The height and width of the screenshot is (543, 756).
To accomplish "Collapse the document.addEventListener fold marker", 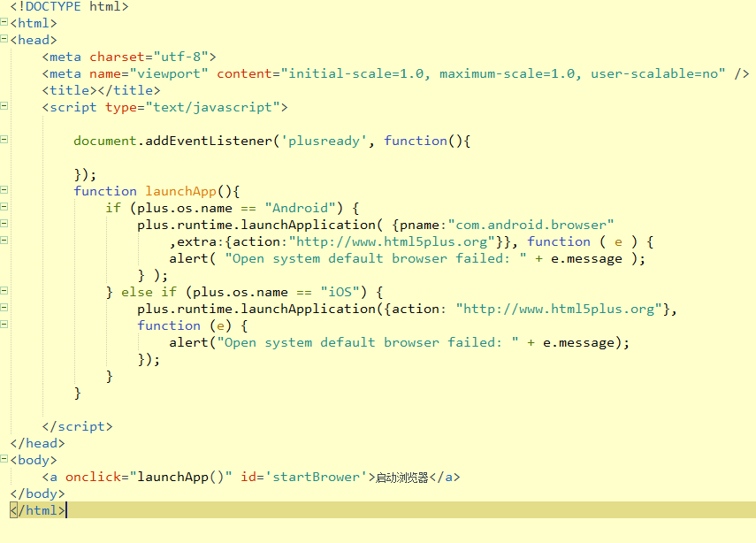I will (x=4, y=140).
